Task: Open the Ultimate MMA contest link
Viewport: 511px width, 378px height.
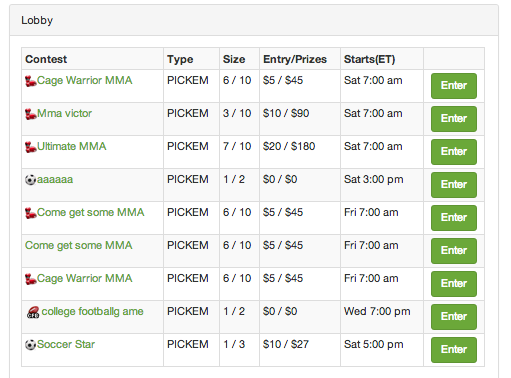Action: (72, 146)
